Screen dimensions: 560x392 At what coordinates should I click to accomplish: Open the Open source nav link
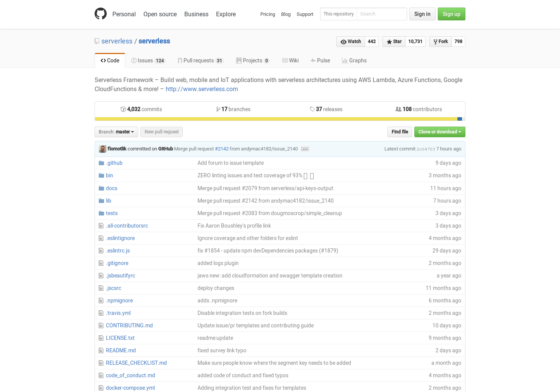(160, 14)
